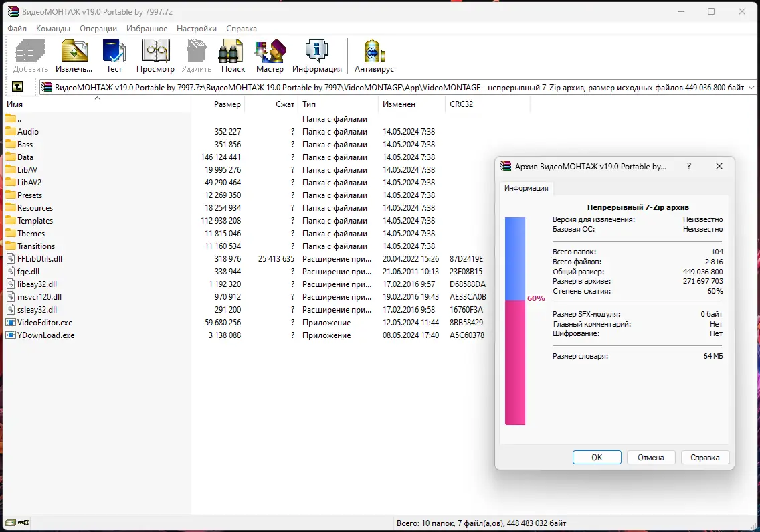Select the ssleay32.dll file name
Viewport: 760px width, 532px height.
click(37, 309)
